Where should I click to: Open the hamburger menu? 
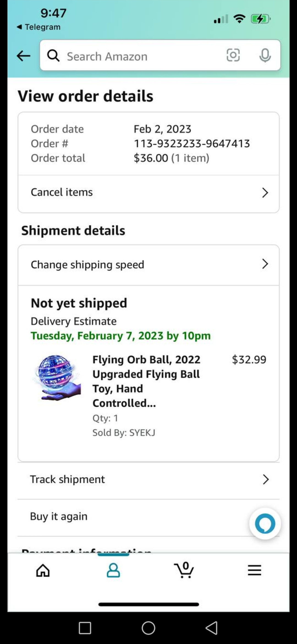tap(254, 570)
